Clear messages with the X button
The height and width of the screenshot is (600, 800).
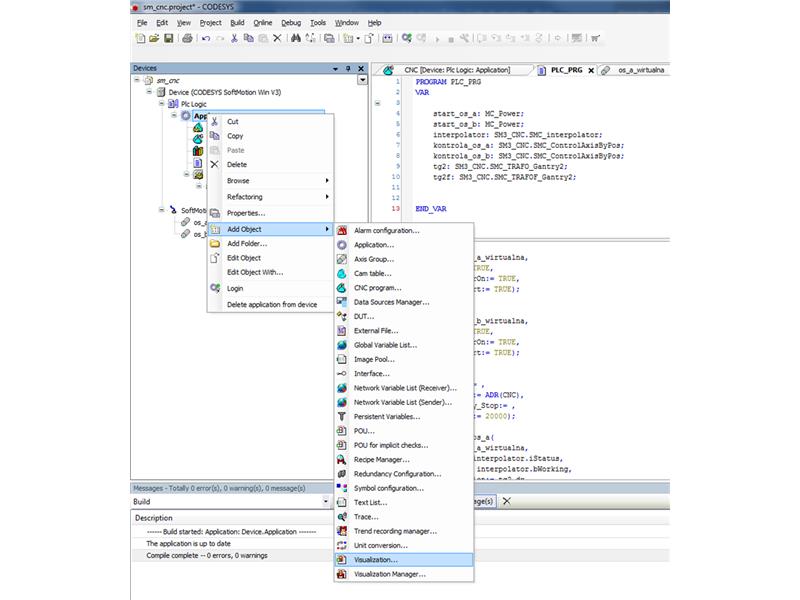click(x=507, y=501)
